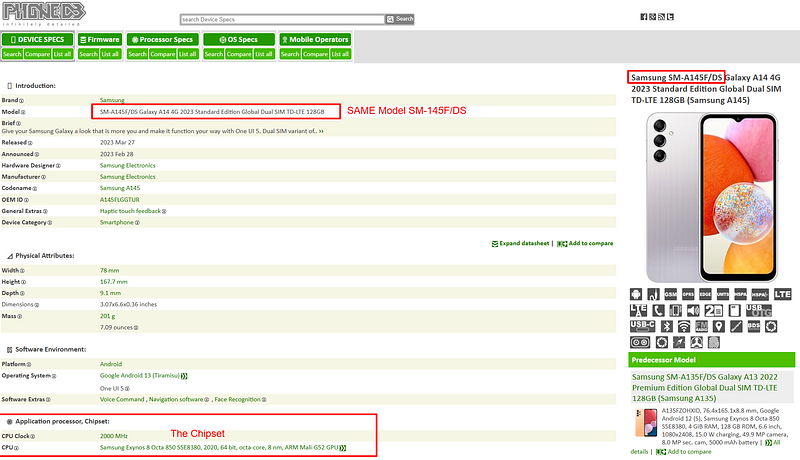
Task: Open the Samsung brand link
Action: click(112, 100)
